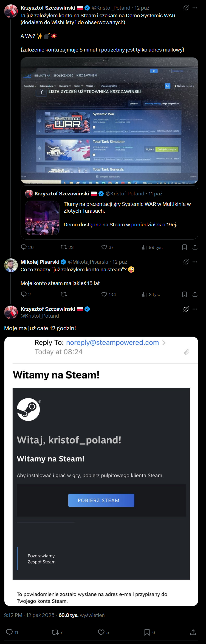Image resolution: width=206 pixels, height=644 pixels.
Task: Expand more options on main tweet
Action: pos(195,309)
